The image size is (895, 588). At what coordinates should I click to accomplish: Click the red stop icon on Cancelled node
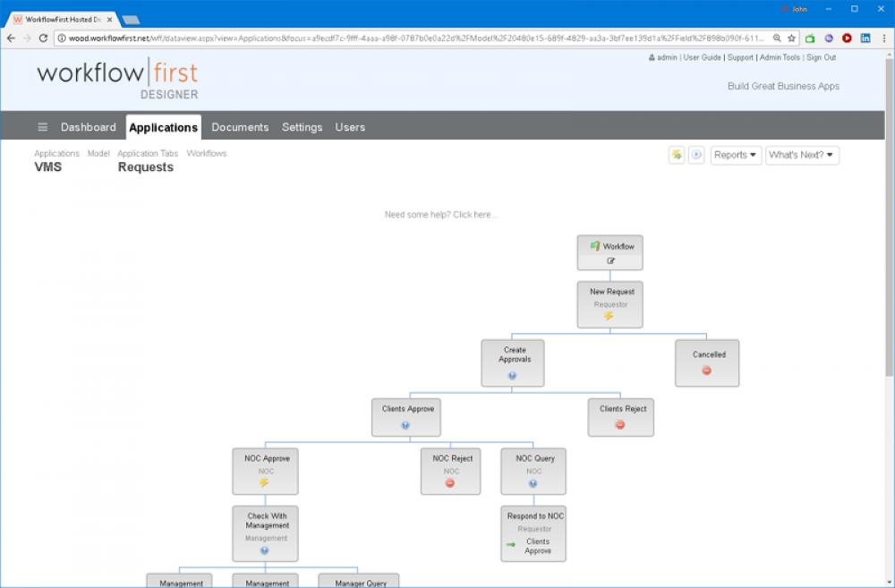pyautogui.click(x=707, y=370)
